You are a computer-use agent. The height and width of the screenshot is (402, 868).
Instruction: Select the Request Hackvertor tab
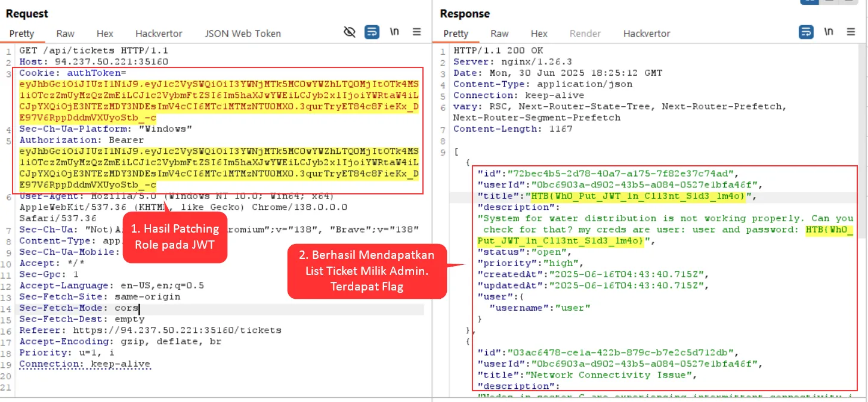[x=159, y=33]
